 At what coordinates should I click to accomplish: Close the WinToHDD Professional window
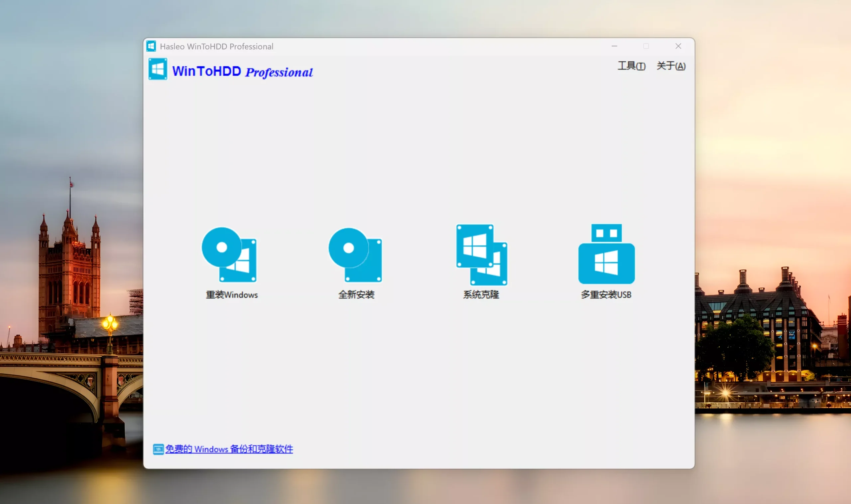[678, 46]
